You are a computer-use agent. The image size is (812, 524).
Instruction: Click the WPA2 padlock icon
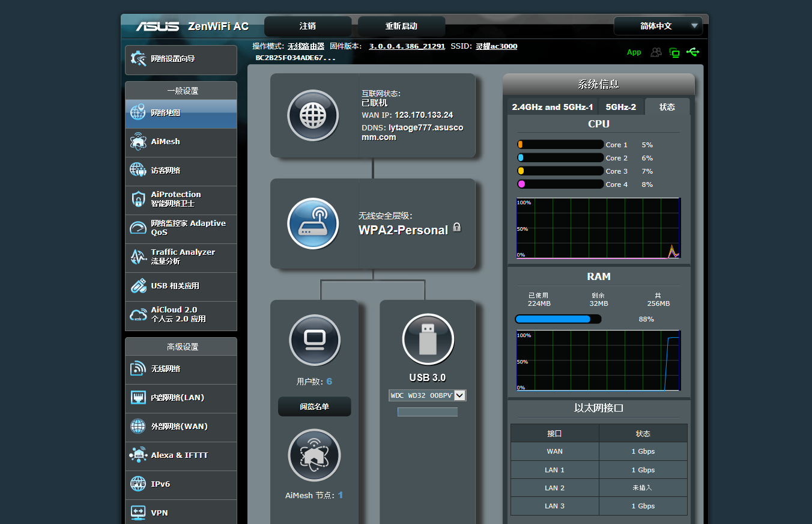pos(457,227)
